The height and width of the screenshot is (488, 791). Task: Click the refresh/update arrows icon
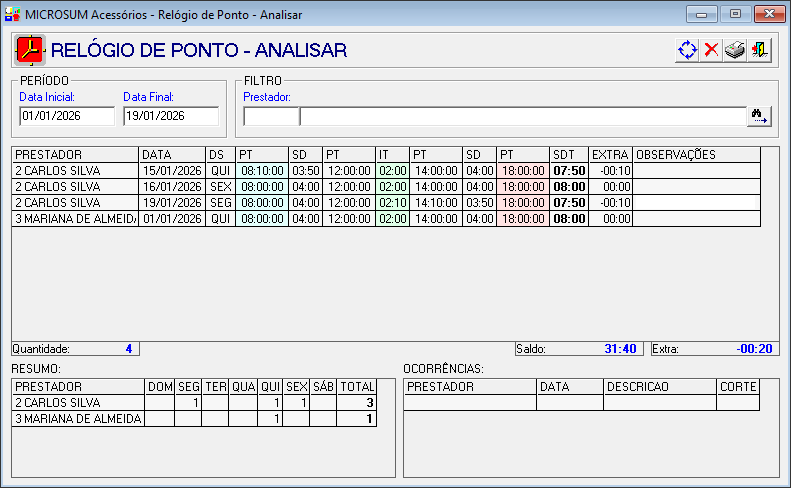[x=687, y=50]
